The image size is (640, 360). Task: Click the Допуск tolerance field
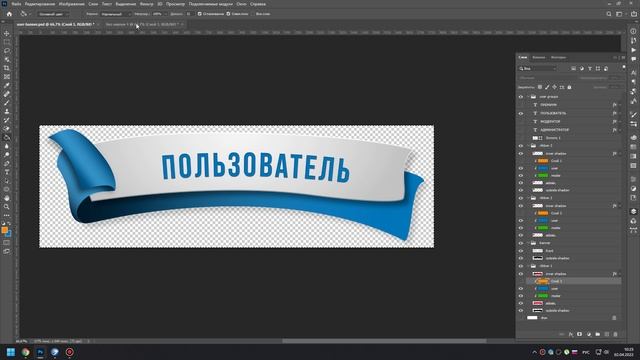coord(189,14)
